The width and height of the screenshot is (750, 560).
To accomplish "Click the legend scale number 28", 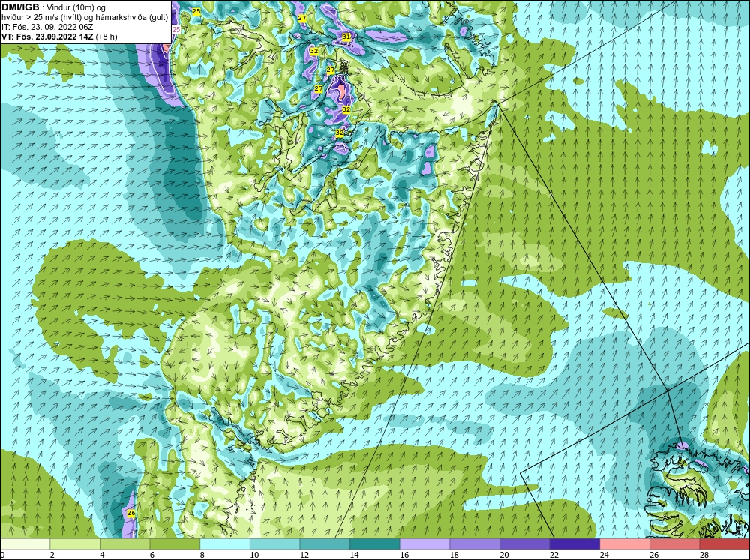I will (x=704, y=555).
